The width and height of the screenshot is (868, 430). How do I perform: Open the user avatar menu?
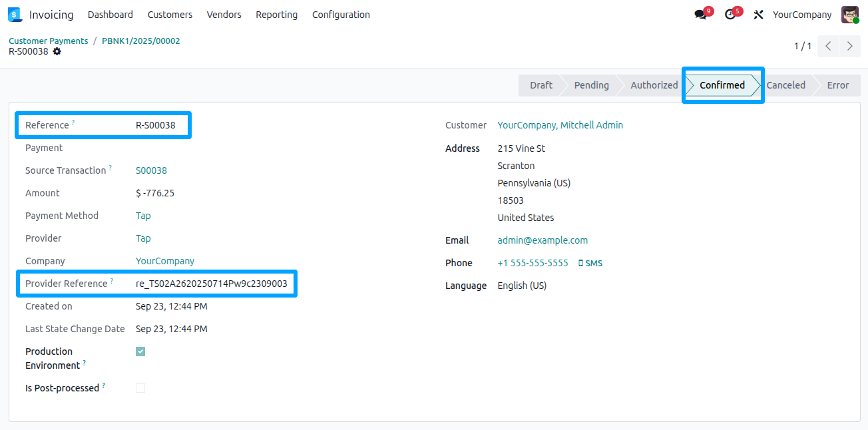click(849, 14)
